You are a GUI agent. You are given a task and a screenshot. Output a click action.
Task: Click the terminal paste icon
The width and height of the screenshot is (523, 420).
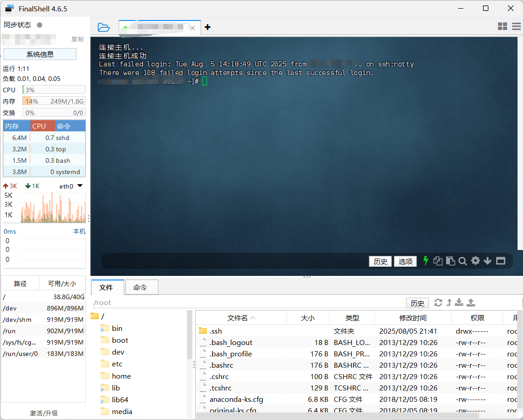pos(450,261)
